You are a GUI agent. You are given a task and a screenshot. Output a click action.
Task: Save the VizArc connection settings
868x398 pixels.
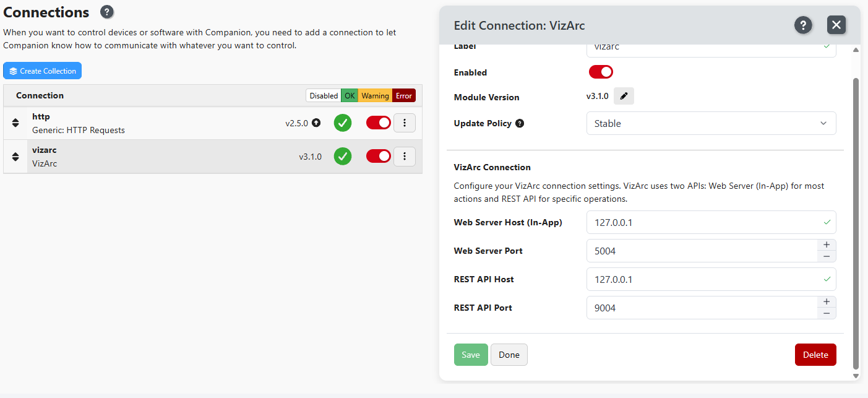pos(471,355)
